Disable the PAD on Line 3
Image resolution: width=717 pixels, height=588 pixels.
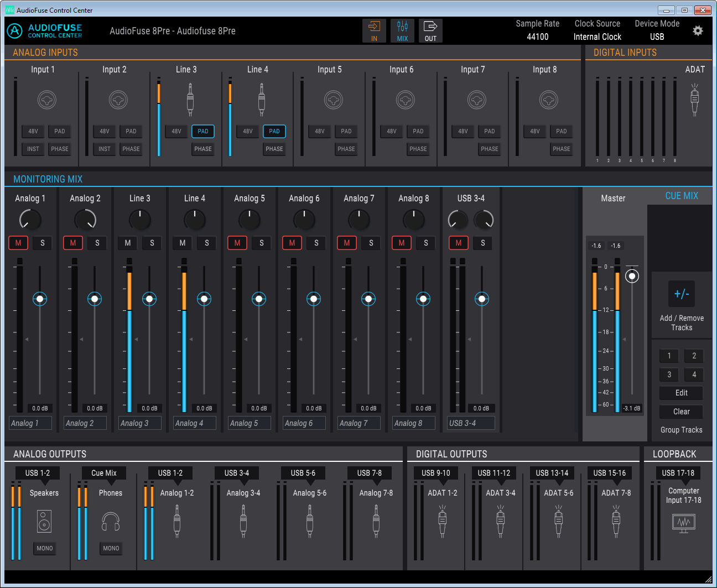[x=203, y=131]
